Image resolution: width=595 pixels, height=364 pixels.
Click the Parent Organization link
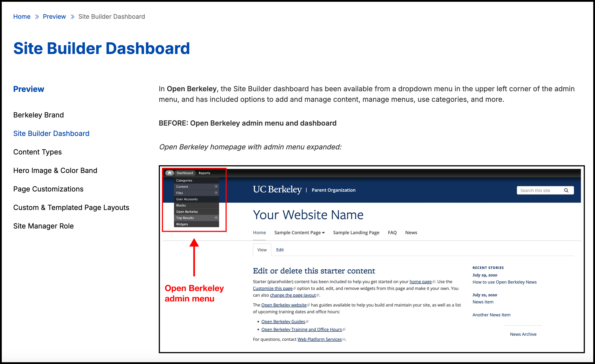(x=333, y=190)
